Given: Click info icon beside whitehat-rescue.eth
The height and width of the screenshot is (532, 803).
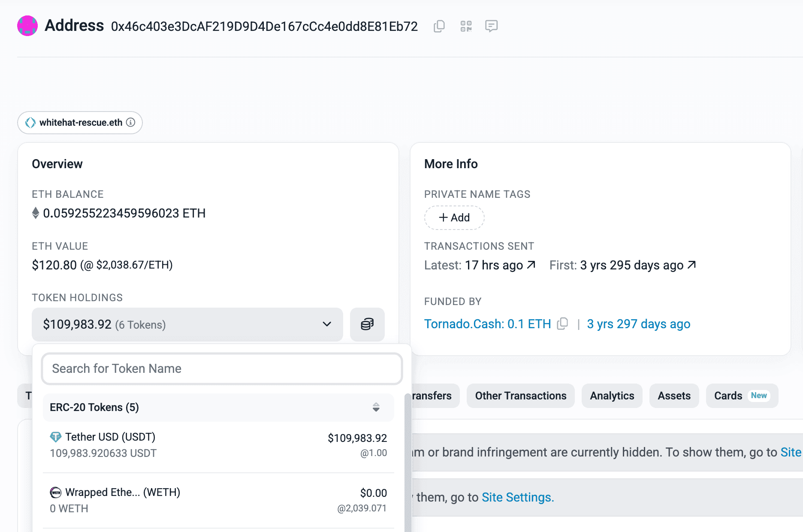Looking at the screenshot, I should click(x=131, y=122).
